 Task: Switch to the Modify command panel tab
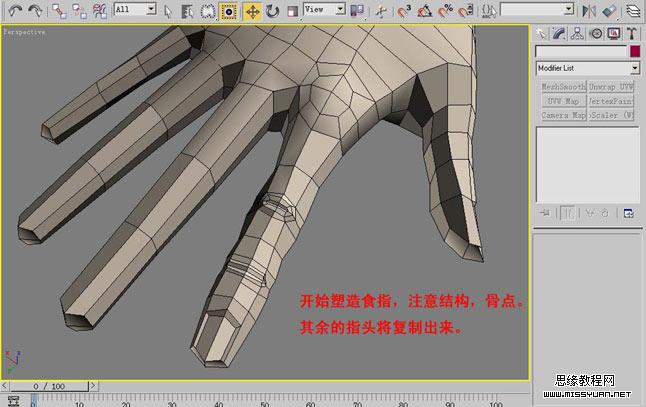559,33
